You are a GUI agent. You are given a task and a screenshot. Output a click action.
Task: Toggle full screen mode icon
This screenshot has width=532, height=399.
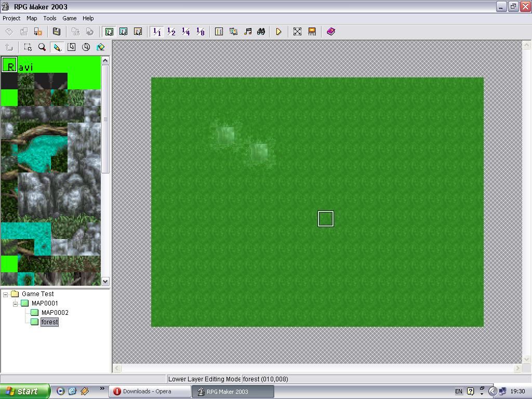(297, 32)
